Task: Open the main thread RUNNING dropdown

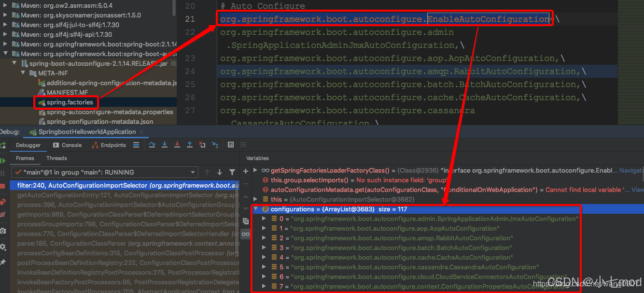Action: pyautogui.click(x=104, y=172)
